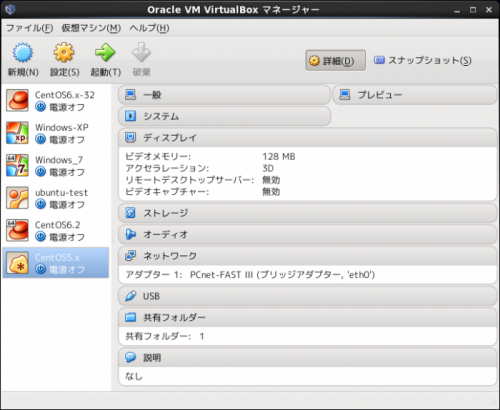500x410 pixels.
Task: Switch to 詳細(D) details view
Action: [335, 60]
